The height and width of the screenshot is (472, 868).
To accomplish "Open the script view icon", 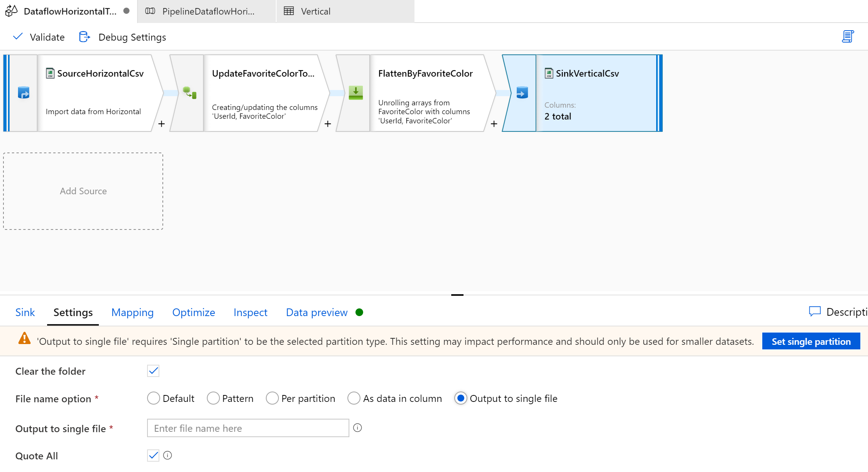I will [x=848, y=37].
